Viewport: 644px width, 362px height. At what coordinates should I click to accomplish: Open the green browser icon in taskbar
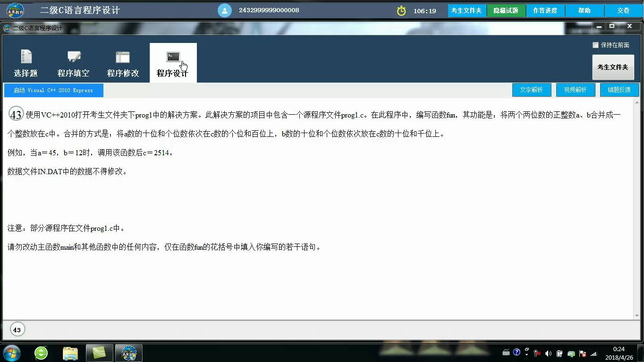coord(41,353)
